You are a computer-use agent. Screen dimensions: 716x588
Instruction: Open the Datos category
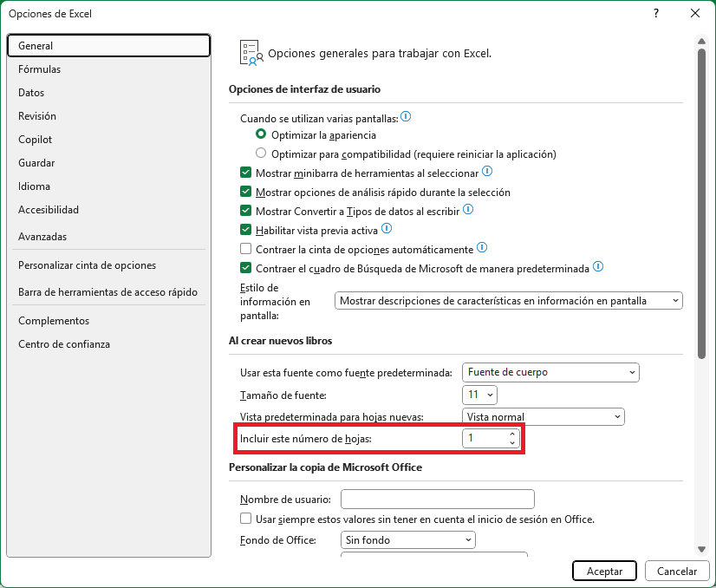pyautogui.click(x=108, y=92)
